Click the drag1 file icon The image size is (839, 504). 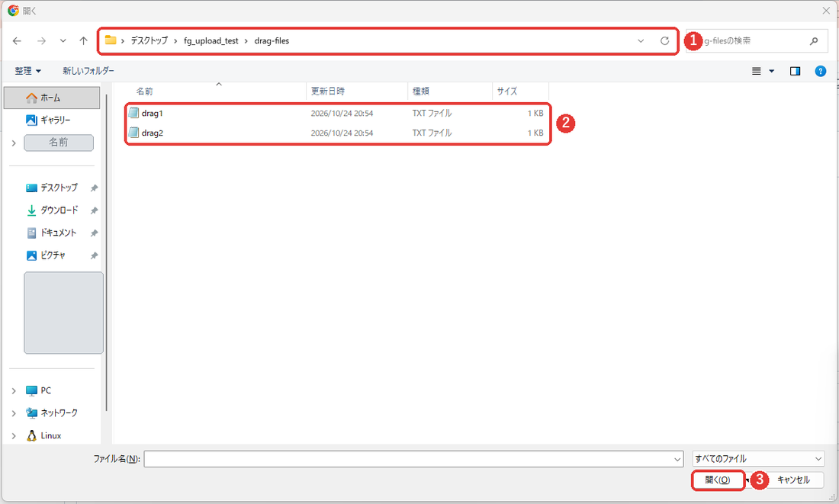133,114
